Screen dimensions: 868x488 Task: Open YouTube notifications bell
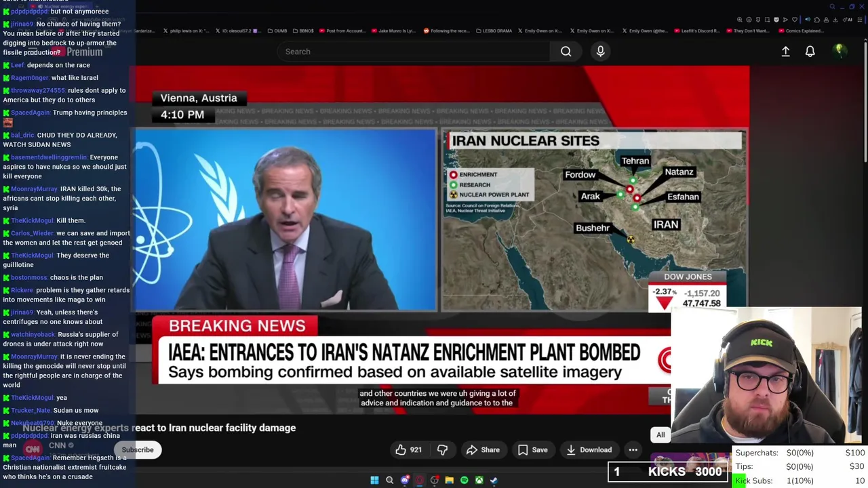tap(810, 52)
